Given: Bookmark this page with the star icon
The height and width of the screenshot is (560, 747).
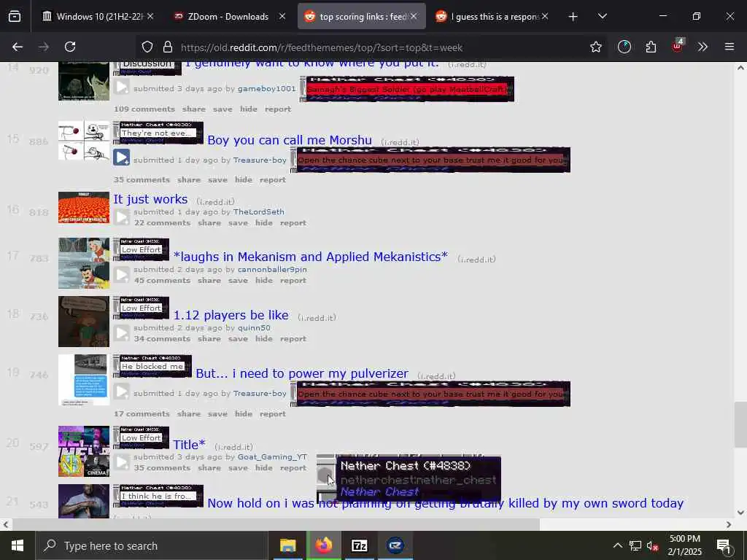Looking at the screenshot, I should point(595,47).
